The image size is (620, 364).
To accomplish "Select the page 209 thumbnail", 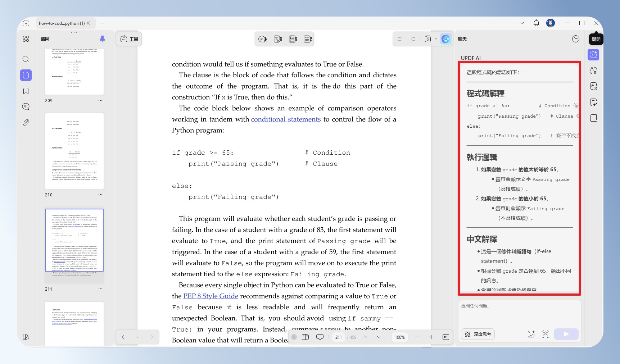I will point(74,72).
